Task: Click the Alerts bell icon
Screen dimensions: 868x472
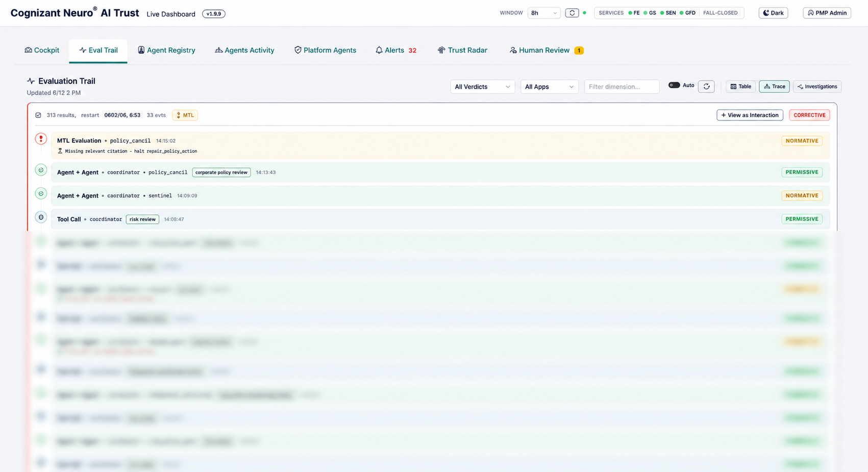Action: point(379,50)
